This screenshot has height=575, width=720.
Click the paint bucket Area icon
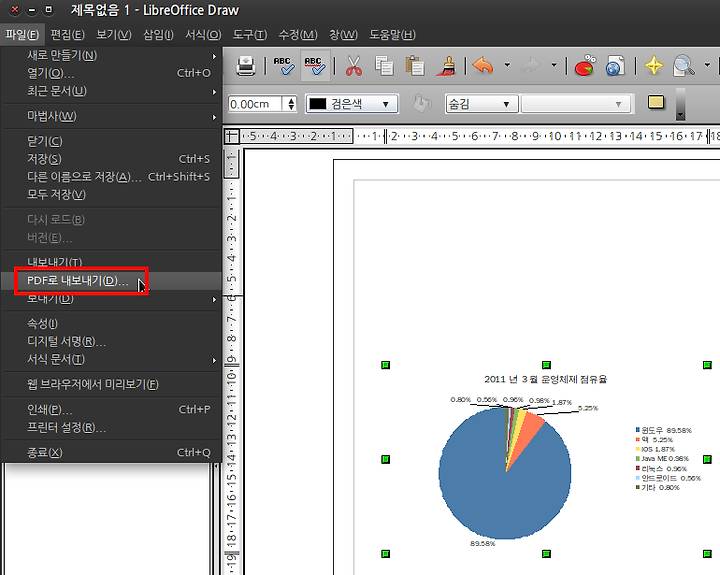[x=422, y=104]
